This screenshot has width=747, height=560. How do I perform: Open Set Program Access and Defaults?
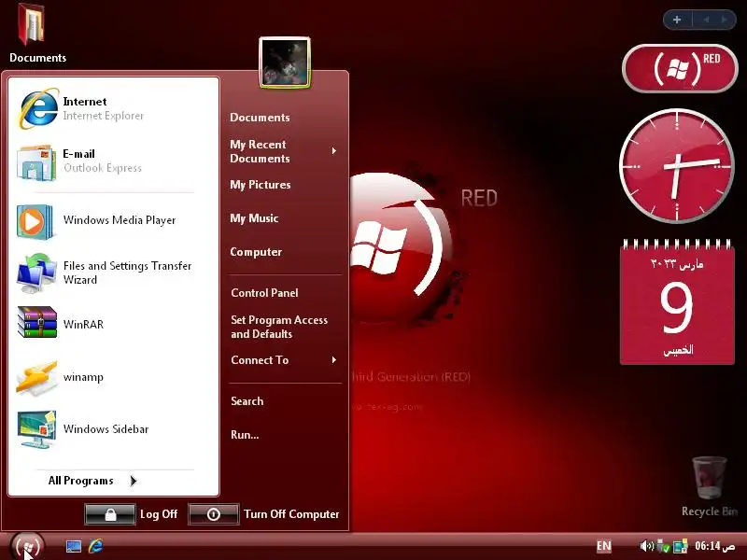(x=279, y=328)
